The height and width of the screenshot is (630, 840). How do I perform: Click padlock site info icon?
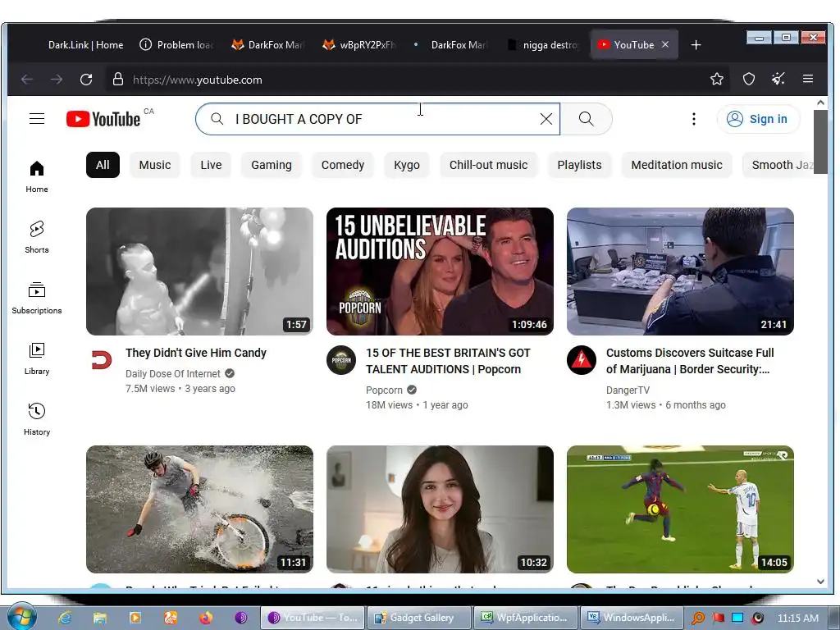(x=118, y=80)
